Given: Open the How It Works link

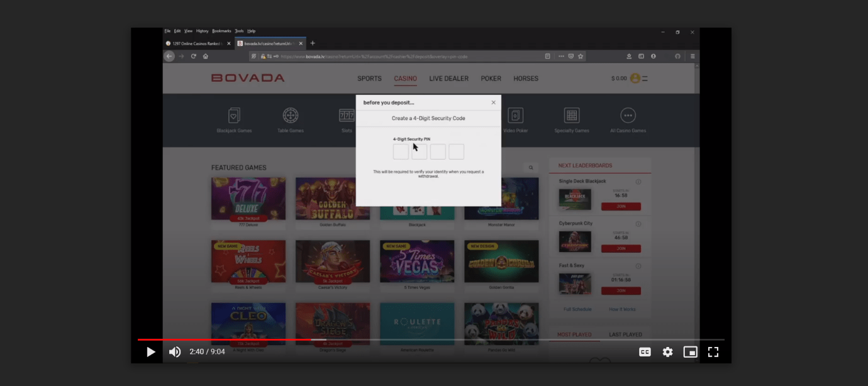Looking at the screenshot, I should coord(622,309).
